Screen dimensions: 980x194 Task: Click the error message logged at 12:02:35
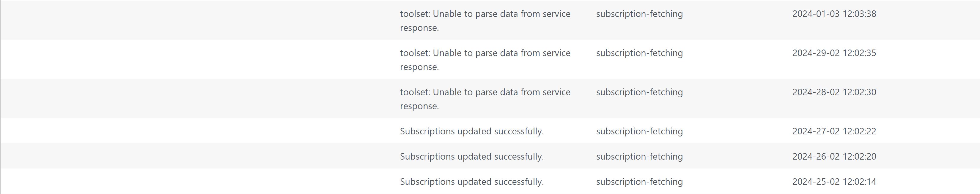[485, 60]
